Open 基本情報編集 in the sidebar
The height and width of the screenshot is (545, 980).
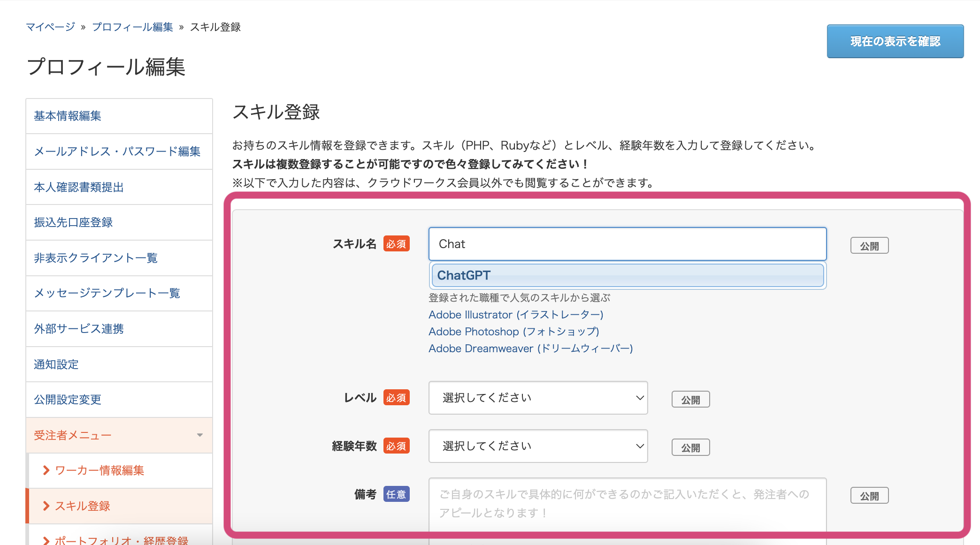click(68, 116)
